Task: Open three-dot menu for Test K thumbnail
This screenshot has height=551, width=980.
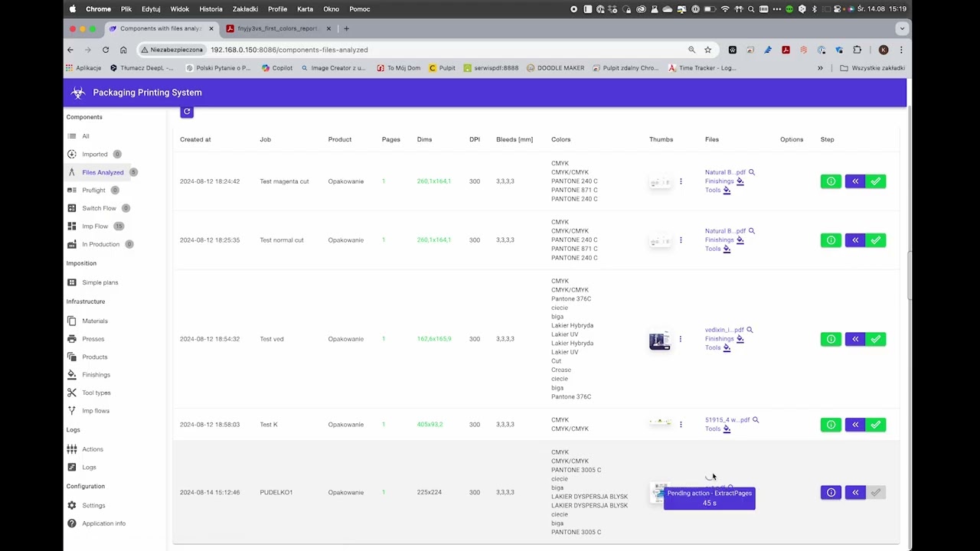Action: (x=681, y=425)
